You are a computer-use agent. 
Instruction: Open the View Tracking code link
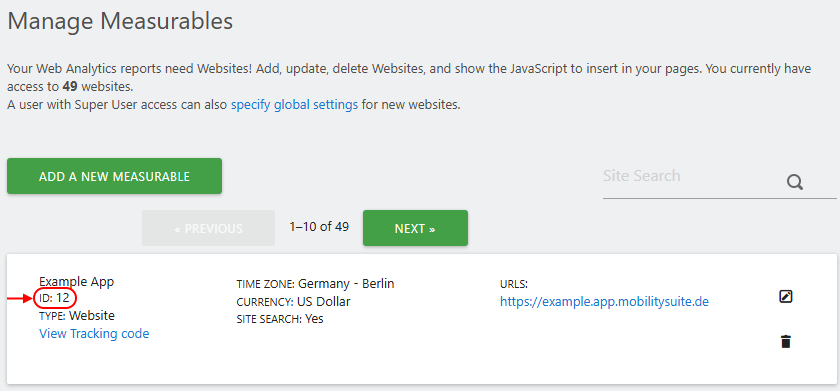pos(94,334)
